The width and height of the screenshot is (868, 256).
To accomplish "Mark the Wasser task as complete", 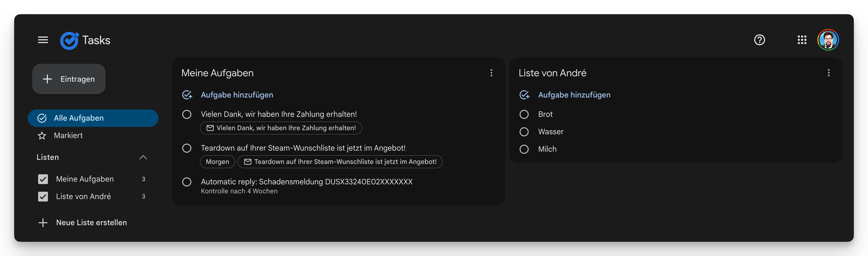I will pos(524,131).
